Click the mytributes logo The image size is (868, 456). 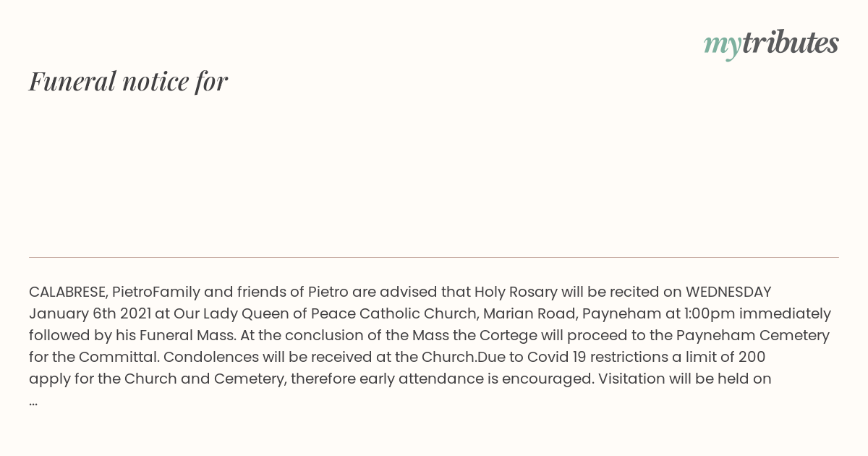tap(771, 43)
